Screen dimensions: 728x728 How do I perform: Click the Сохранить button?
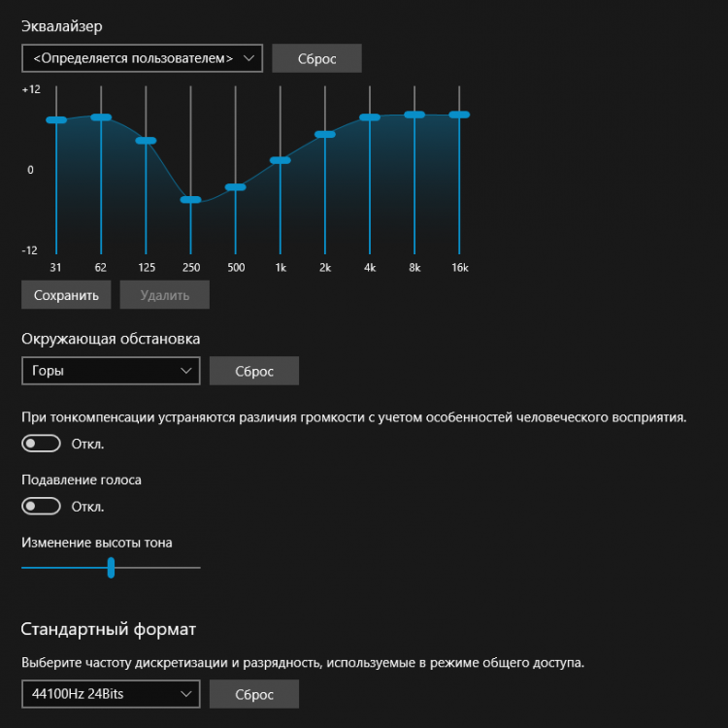[66, 295]
